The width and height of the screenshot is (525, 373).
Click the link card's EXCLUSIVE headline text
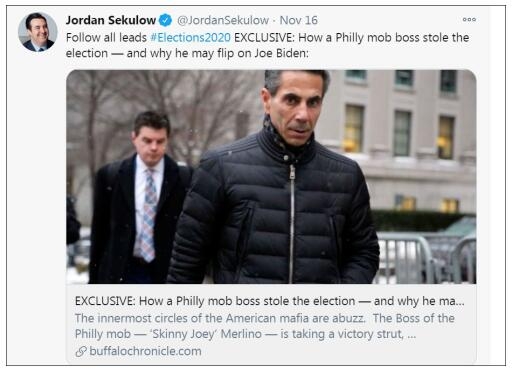(x=270, y=301)
